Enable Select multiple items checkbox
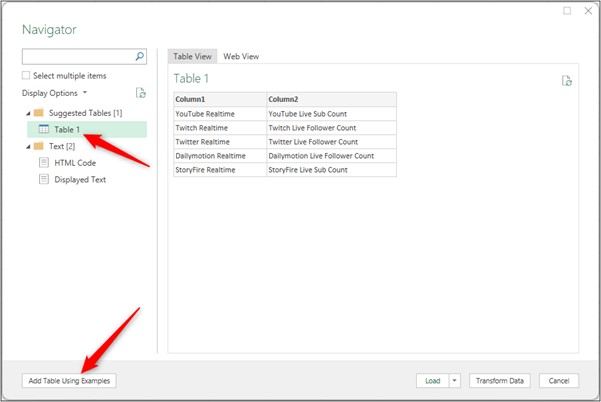This screenshot has height=402, width=601. click(26, 76)
